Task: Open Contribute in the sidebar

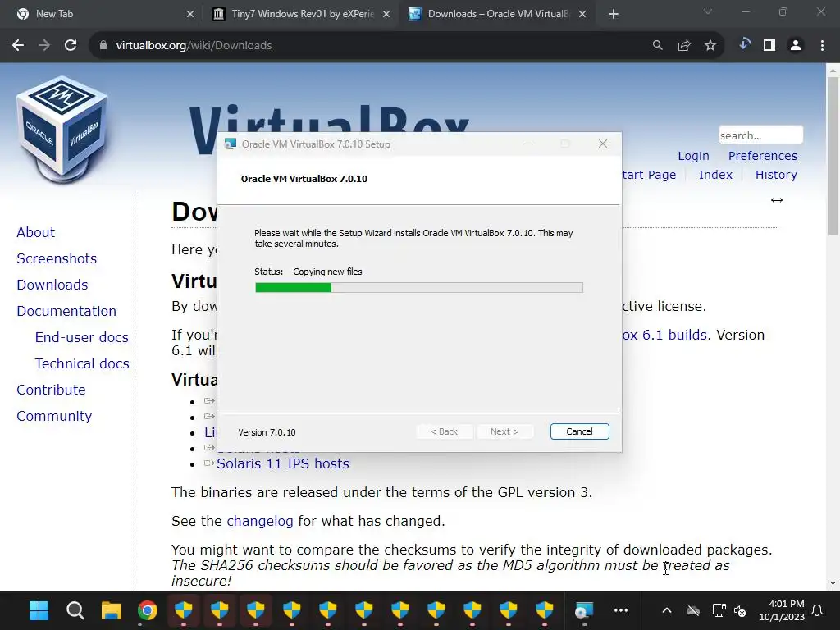Action: [51, 390]
